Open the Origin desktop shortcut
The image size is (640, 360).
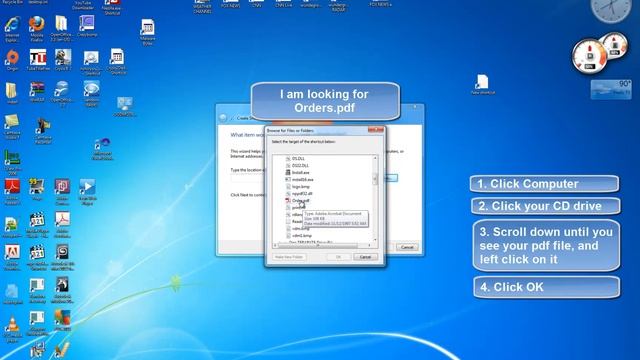[12, 60]
